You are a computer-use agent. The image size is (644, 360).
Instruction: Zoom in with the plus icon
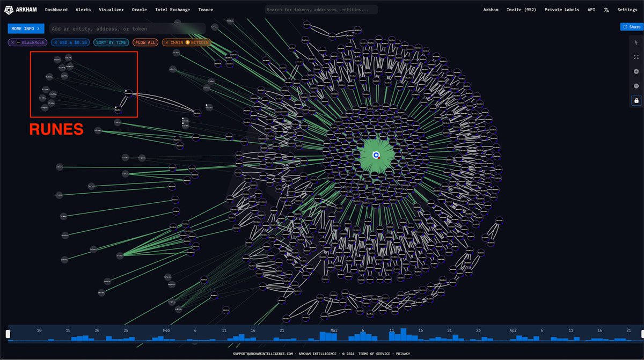click(636, 71)
